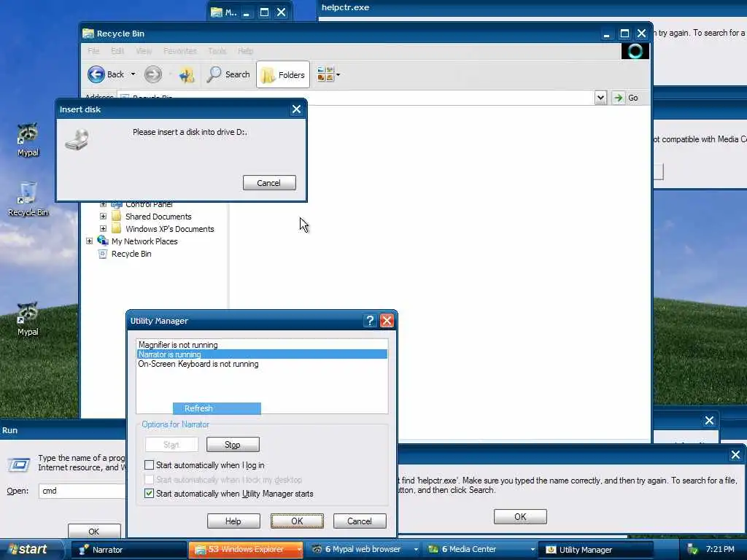Image resolution: width=747 pixels, height=560 pixels.
Task: Open the Edit menu in Recycle Bin
Action: click(117, 51)
